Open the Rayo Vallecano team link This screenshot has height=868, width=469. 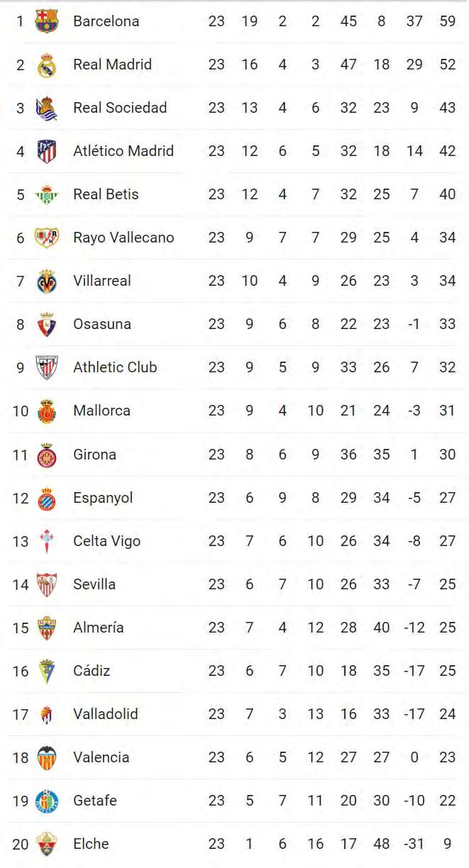pyautogui.click(x=123, y=238)
